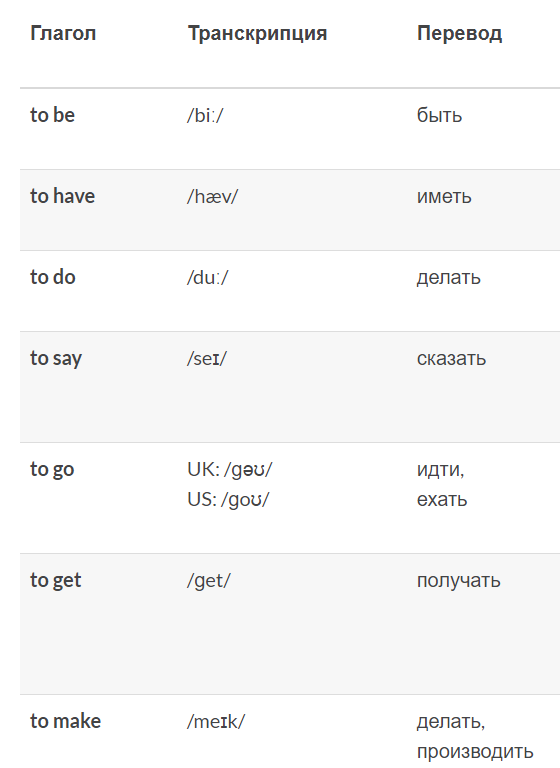The height and width of the screenshot is (768, 560).
Task: Select the translation 'сказать'
Action: [x=451, y=359]
